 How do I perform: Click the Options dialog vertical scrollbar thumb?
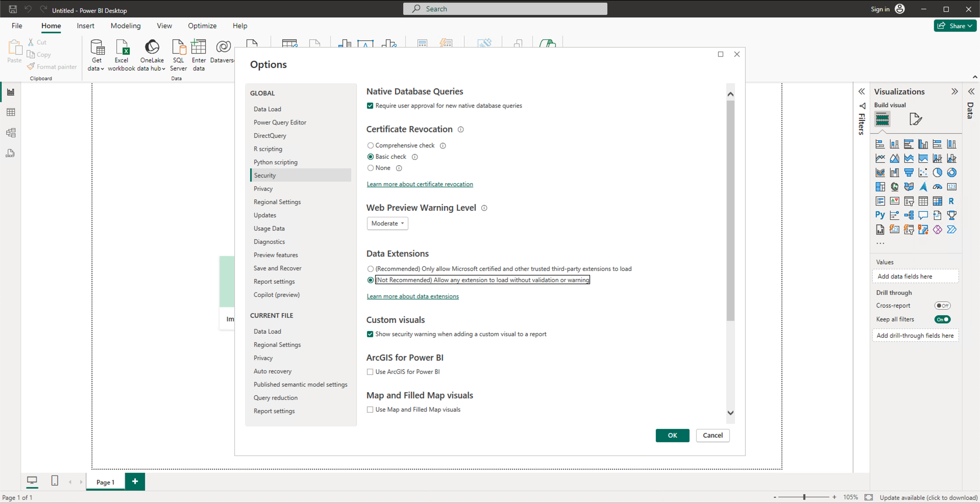point(730,211)
